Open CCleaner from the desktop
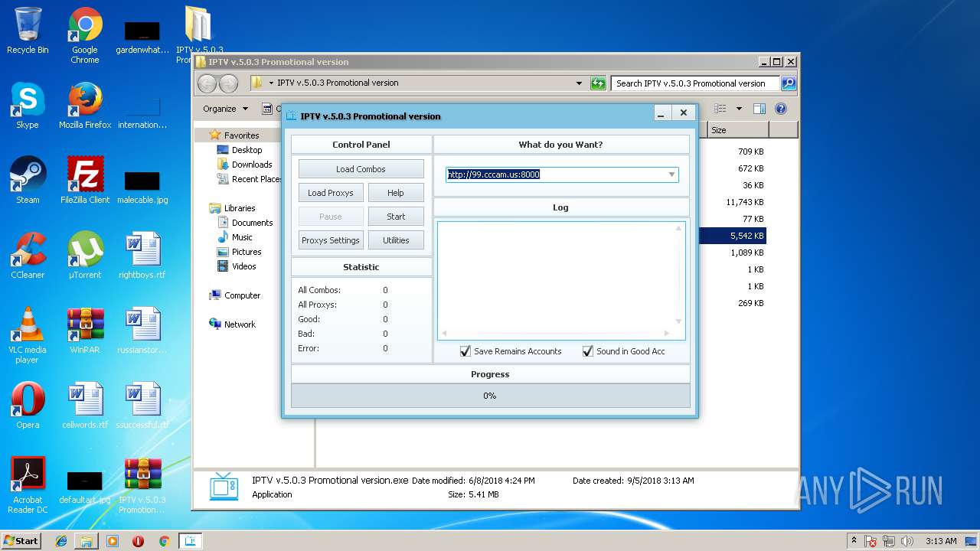This screenshot has width=980, height=551. point(28,256)
